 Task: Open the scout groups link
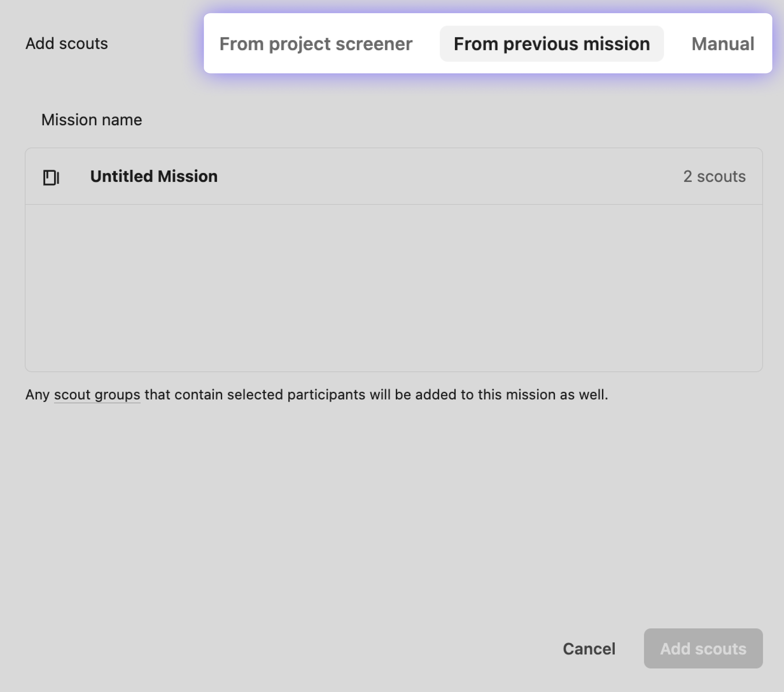97,394
